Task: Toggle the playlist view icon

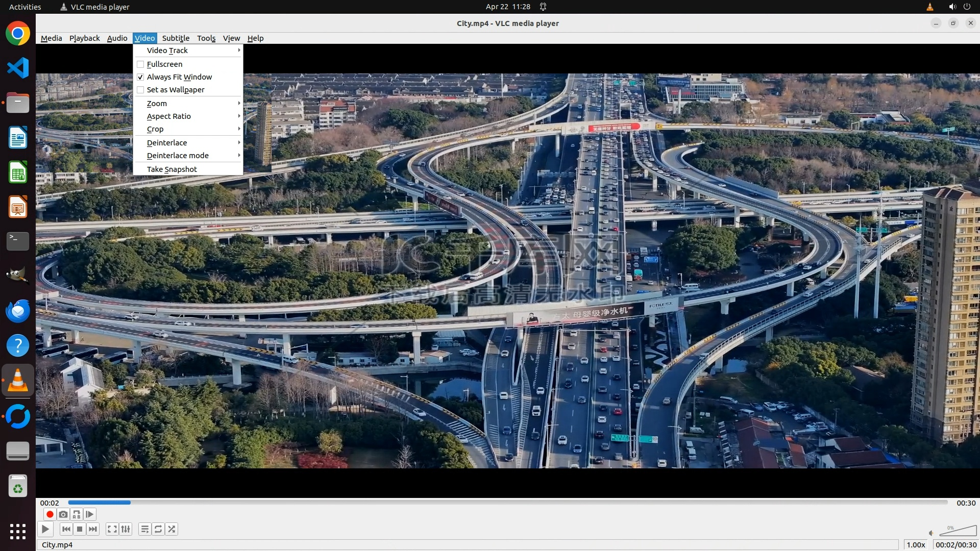Action: pos(145,529)
